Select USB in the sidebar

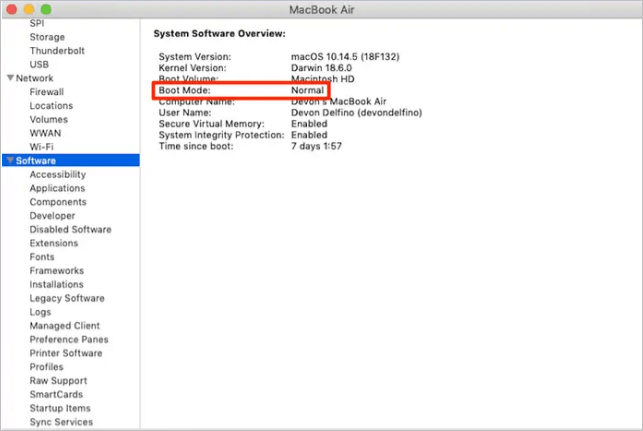point(39,65)
